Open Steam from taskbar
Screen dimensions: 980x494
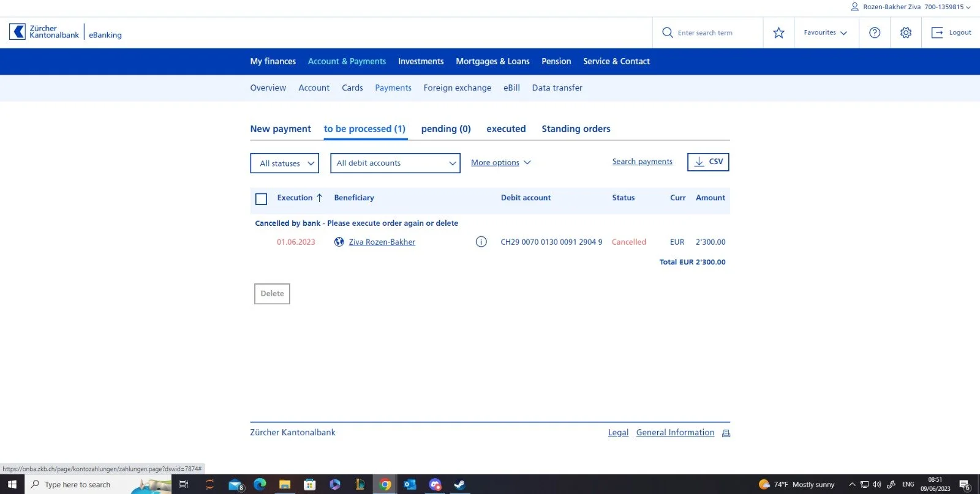(x=459, y=484)
